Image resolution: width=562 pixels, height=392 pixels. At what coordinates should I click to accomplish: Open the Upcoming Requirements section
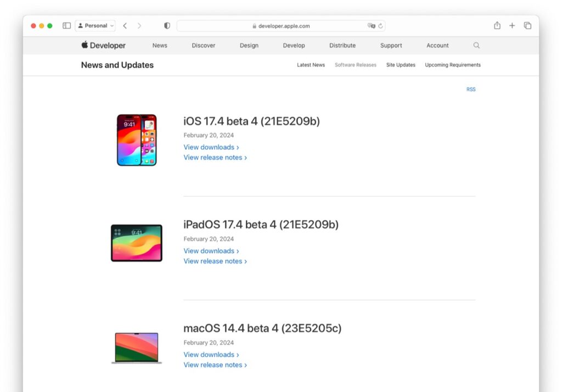(x=452, y=65)
